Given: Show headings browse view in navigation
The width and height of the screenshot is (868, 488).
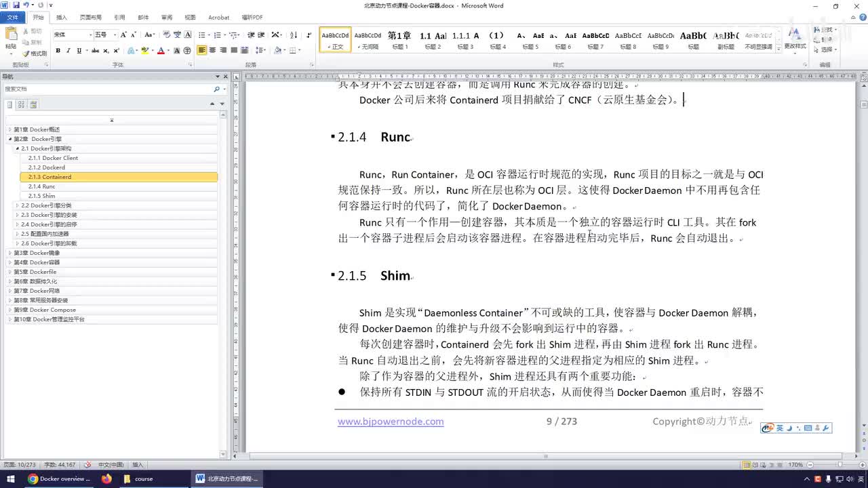Looking at the screenshot, I should (9, 104).
